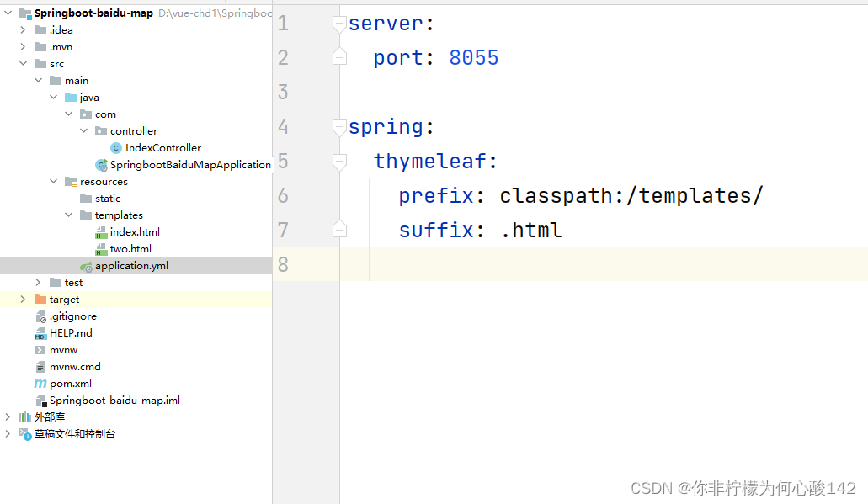This screenshot has width=868, height=504.
Task: Fold the server block in the editor
Action: [338, 23]
